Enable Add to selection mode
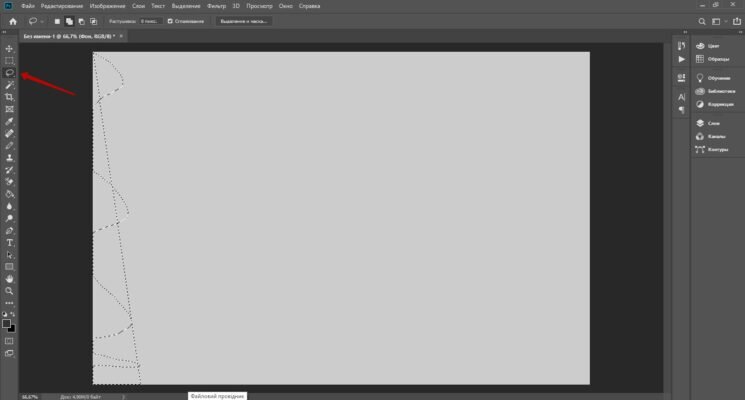Screen dimensions: 745x400 click(69, 21)
